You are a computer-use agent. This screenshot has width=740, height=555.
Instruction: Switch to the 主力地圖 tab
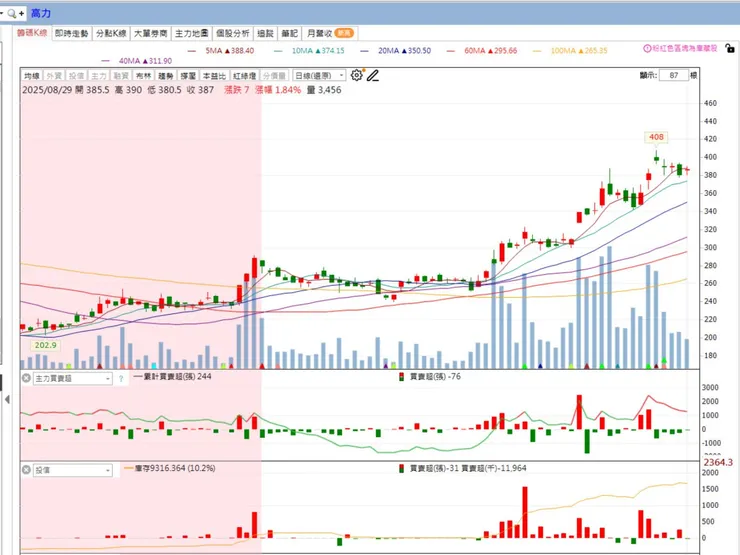click(192, 33)
